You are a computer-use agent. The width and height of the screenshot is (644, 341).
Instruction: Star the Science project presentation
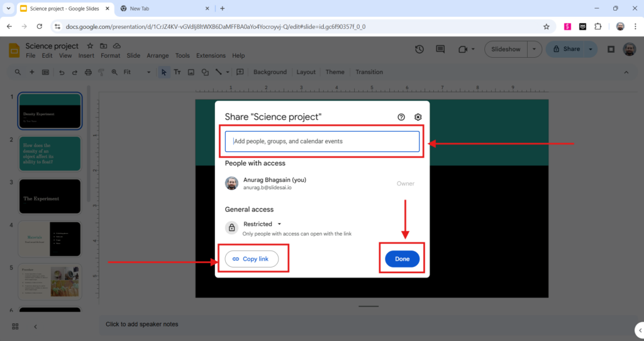90,46
